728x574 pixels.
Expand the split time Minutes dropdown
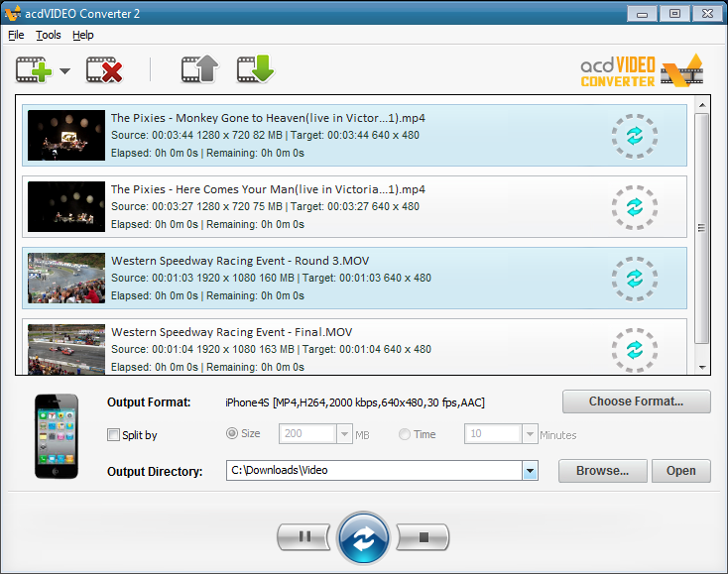point(530,434)
